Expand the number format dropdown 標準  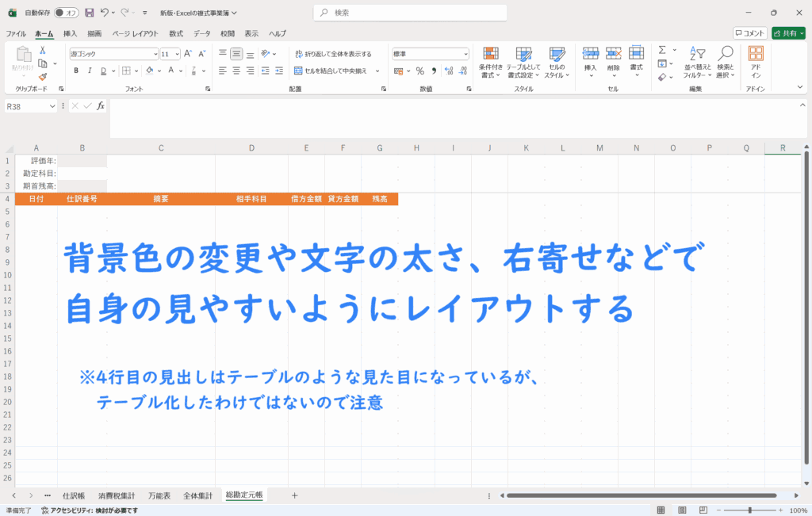coord(431,54)
